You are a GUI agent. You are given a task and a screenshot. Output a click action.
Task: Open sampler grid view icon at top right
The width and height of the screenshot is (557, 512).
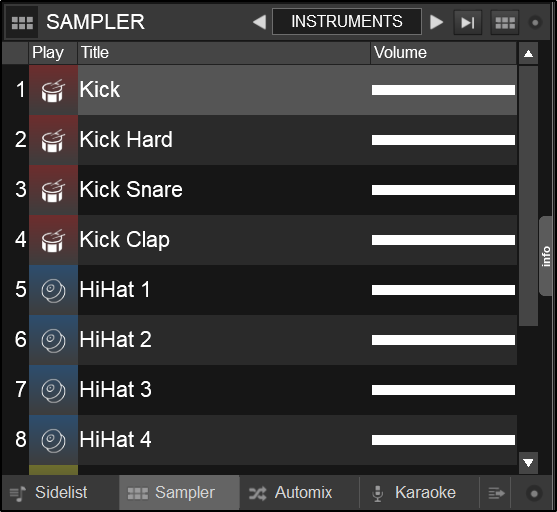tap(505, 23)
